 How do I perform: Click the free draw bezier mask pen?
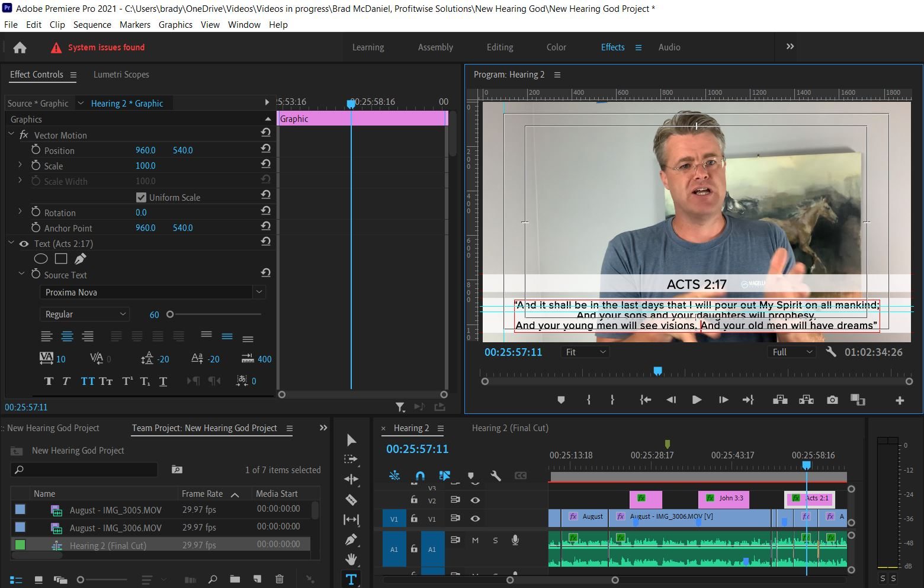81,259
